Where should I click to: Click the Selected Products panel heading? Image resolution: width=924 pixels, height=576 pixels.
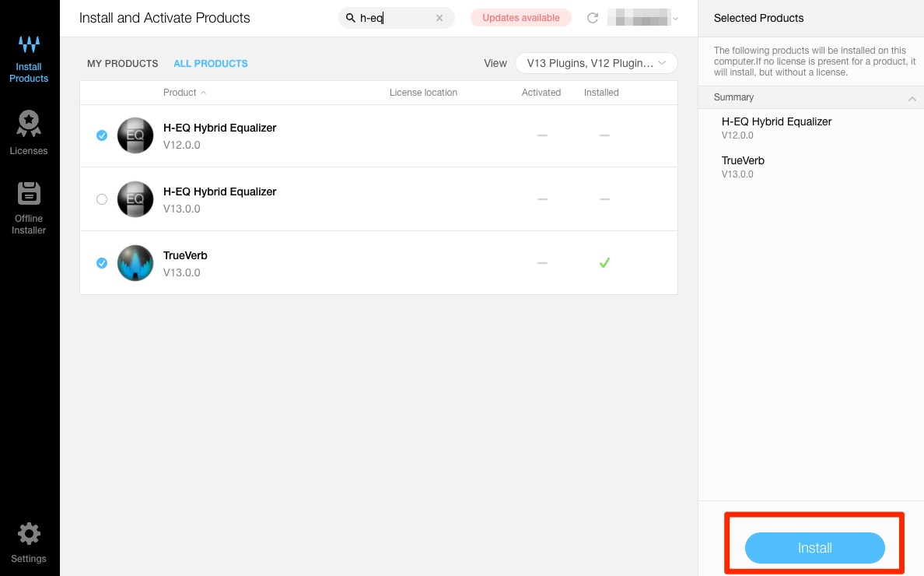pos(758,18)
